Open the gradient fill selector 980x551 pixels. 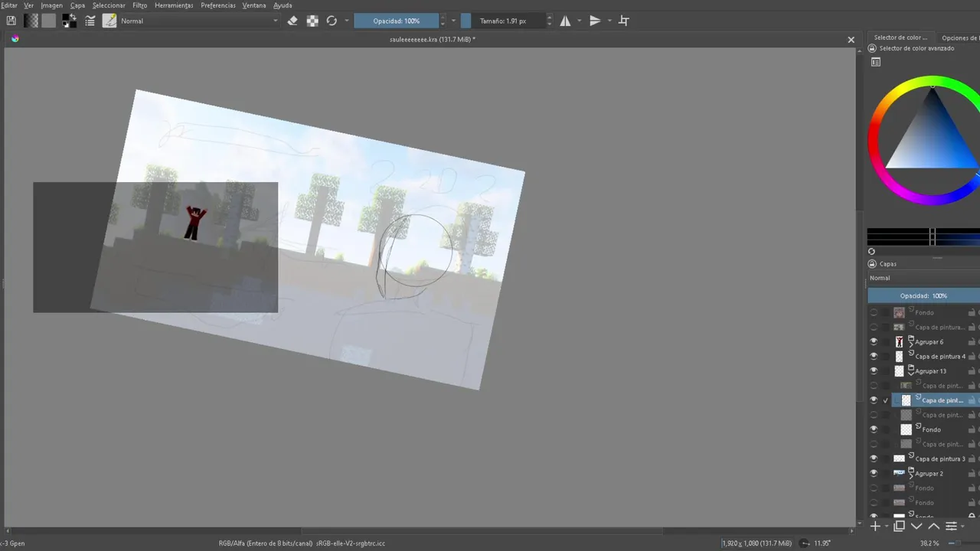31,21
